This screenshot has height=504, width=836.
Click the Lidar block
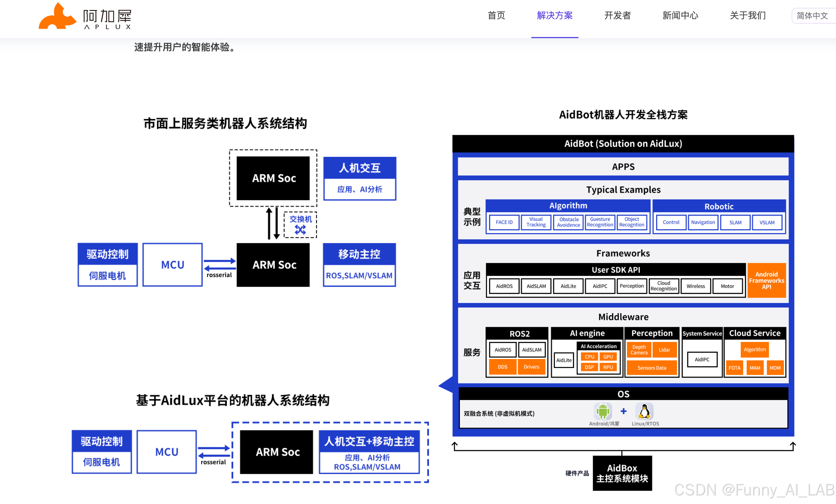pyautogui.click(x=664, y=350)
